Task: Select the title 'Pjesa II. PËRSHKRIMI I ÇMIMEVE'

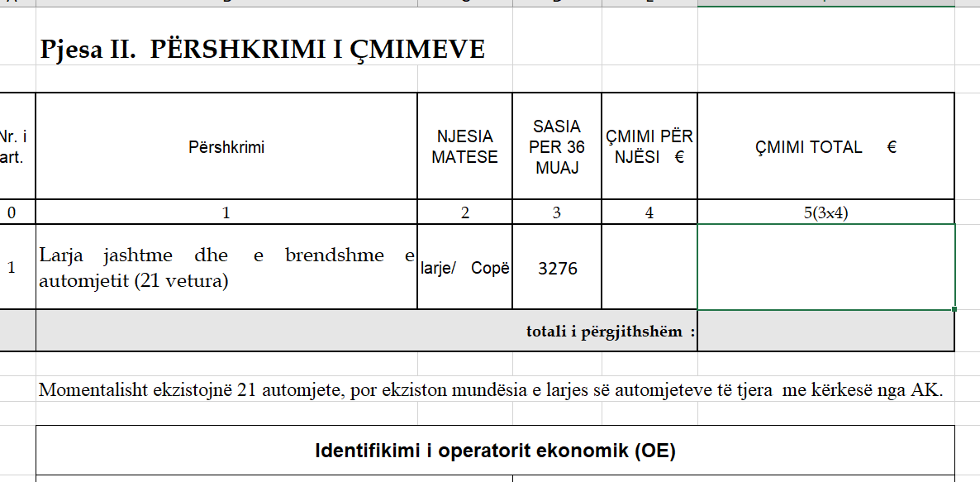Action: pos(263,50)
